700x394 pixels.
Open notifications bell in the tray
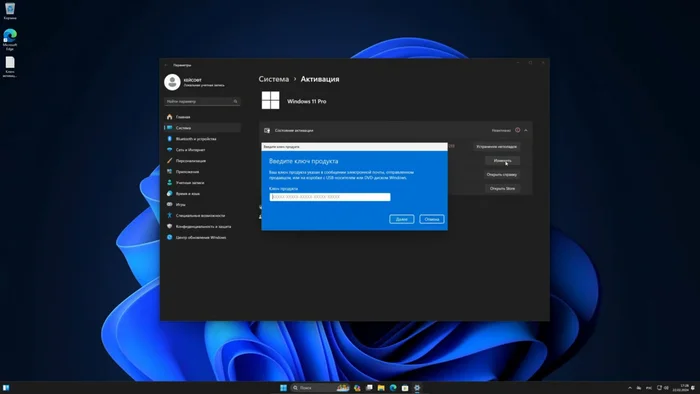pyautogui.click(x=693, y=388)
